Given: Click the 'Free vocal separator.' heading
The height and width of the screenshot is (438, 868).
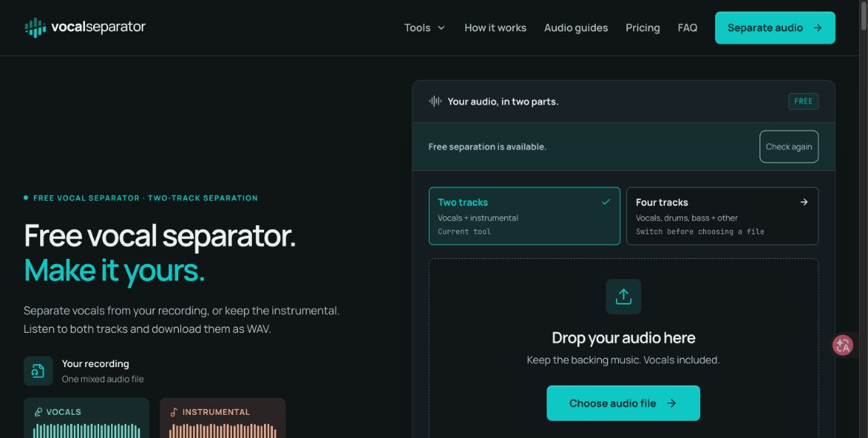Looking at the screenshot, I should pos(160,236).
